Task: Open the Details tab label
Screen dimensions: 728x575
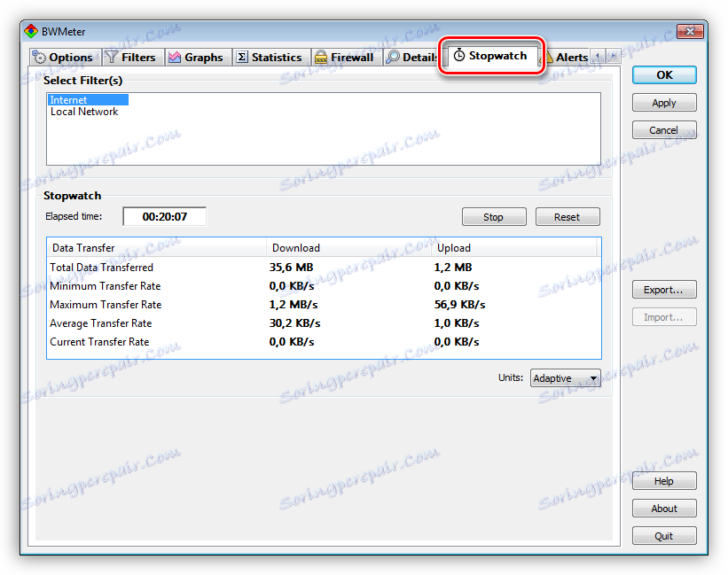Action: point(420,57)
